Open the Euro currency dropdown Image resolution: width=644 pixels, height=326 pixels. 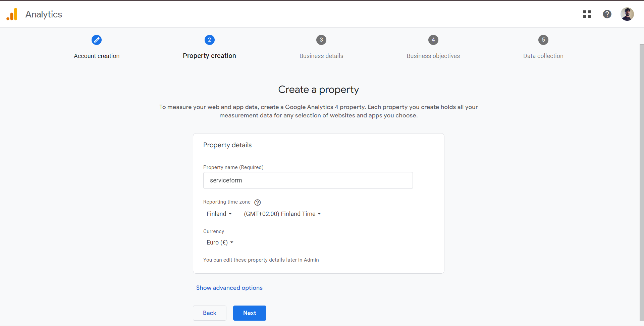pyautogui.click(x=220, y=242)
